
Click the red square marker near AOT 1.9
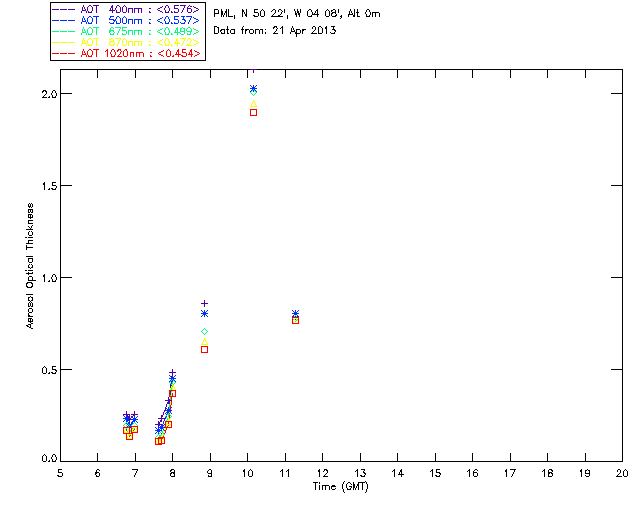(x=253, y=113)
